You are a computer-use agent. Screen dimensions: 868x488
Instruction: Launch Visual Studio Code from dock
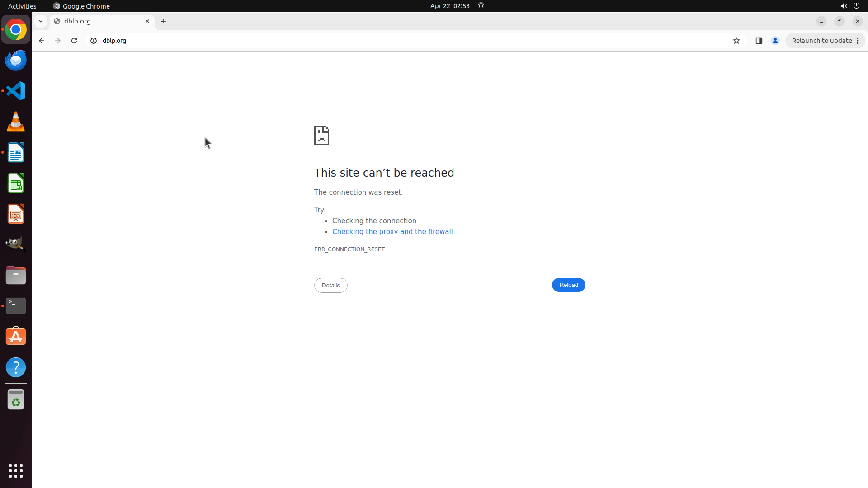(x=16, y=91)
